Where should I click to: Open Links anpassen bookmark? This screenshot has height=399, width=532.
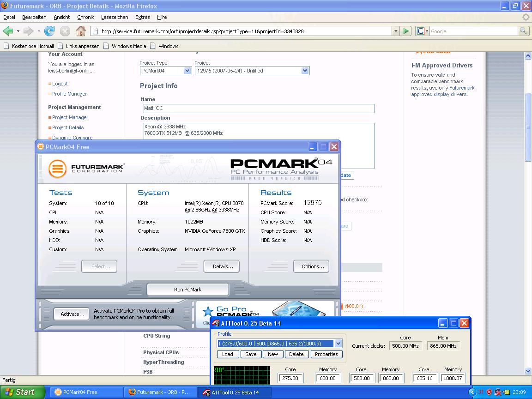79,46
